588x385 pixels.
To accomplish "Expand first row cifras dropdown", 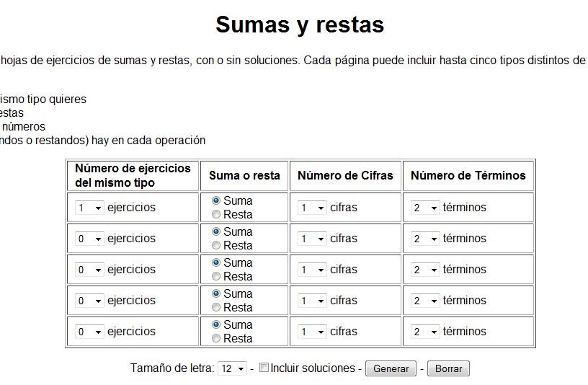I will click(312, 208).
